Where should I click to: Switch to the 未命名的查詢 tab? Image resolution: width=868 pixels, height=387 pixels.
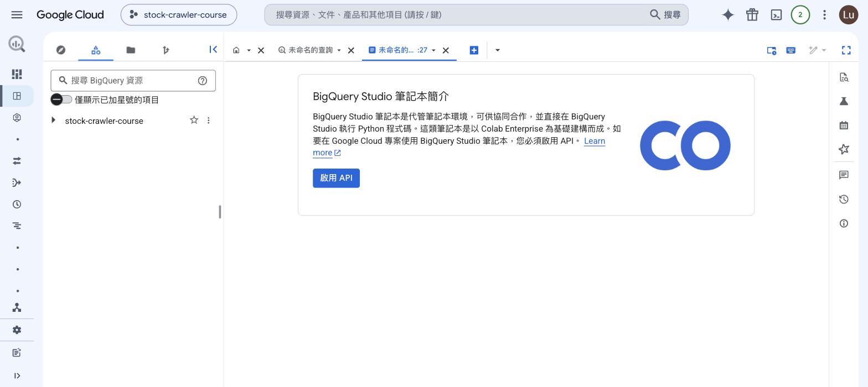[x=306, y=50]
